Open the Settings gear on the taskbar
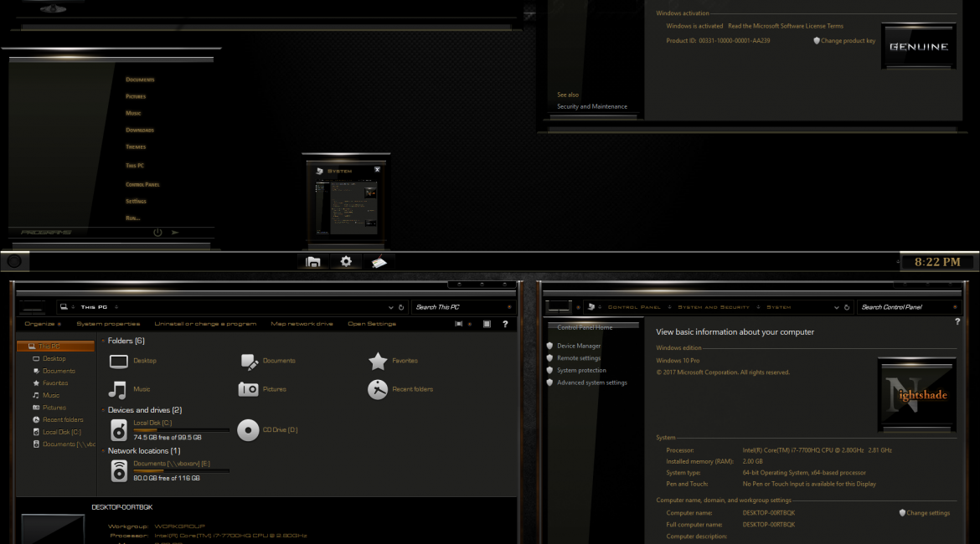Viewport: 980px width, 544px height. point(346,261)
